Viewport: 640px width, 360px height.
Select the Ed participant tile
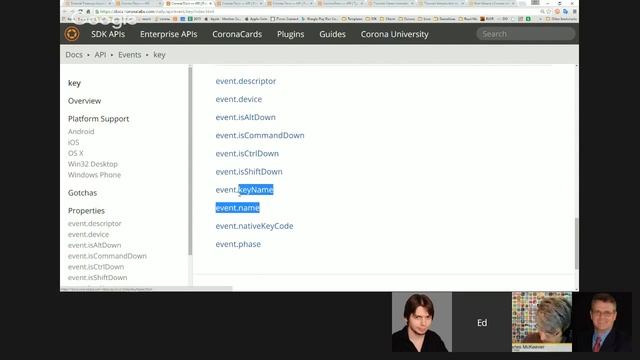tap(482, 322)
